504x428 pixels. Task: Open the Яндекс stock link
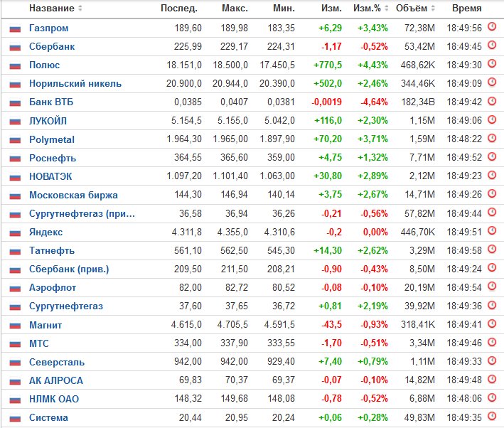tap(45, 232)
